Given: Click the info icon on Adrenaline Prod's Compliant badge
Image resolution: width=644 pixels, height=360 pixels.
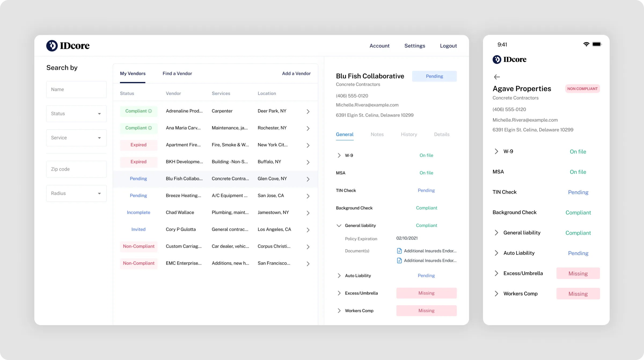Looking at the screenshot, I should 150,111.
